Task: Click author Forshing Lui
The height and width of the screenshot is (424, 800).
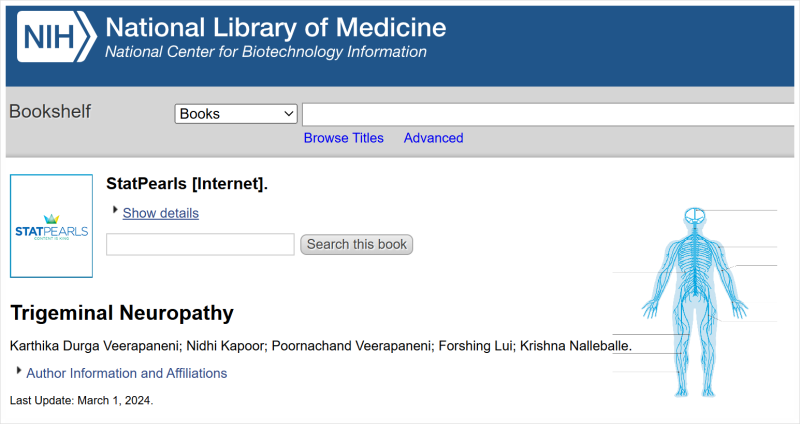Action: [x=476, y=346]
